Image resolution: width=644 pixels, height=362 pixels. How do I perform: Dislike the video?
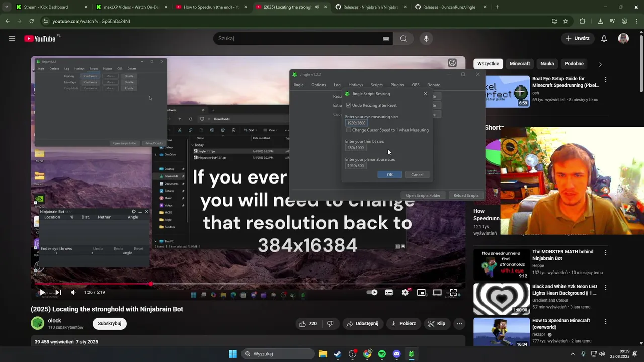pos(331,324)
